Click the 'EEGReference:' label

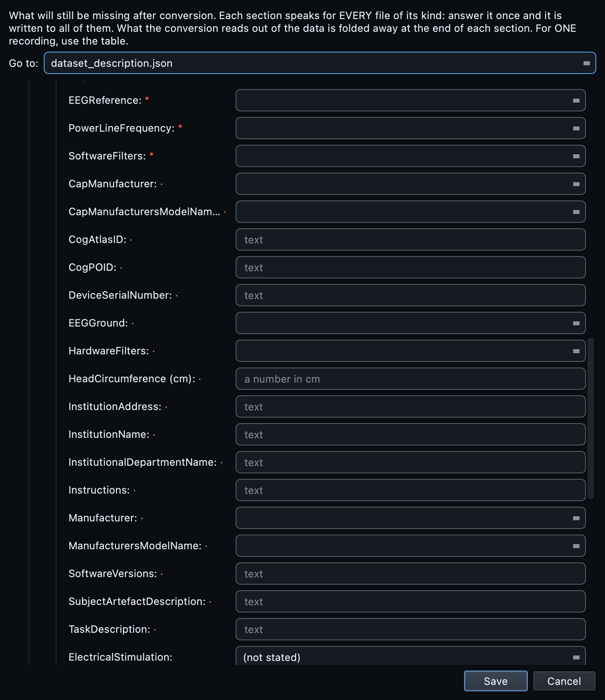click(105, 100)
